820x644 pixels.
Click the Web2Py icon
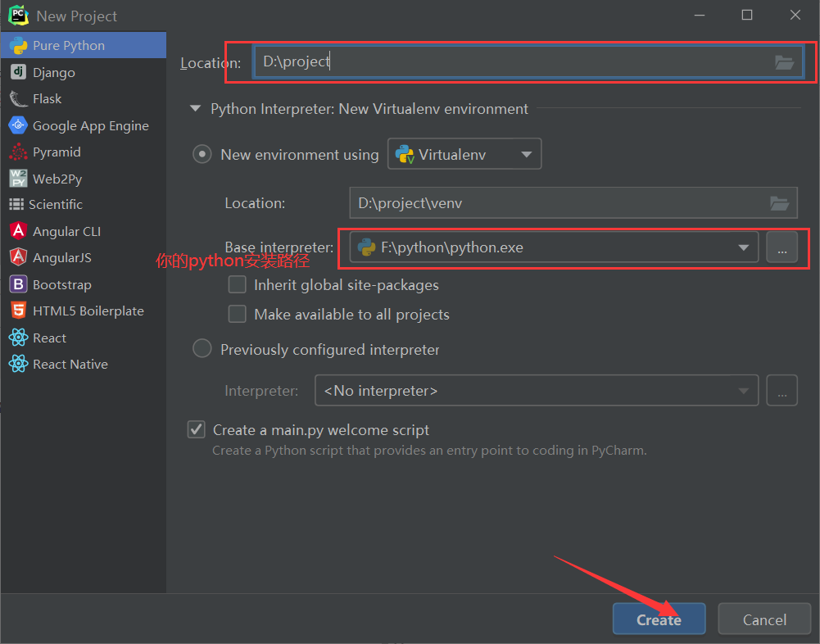tap(18, 179)
